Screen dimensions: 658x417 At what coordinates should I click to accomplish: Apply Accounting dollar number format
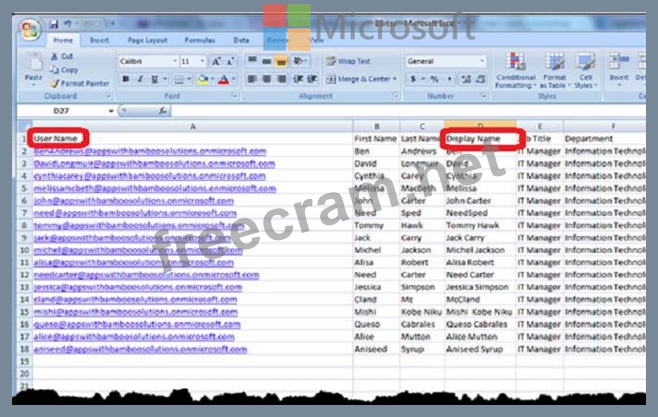pyautogui.click(x=413, y=79)
